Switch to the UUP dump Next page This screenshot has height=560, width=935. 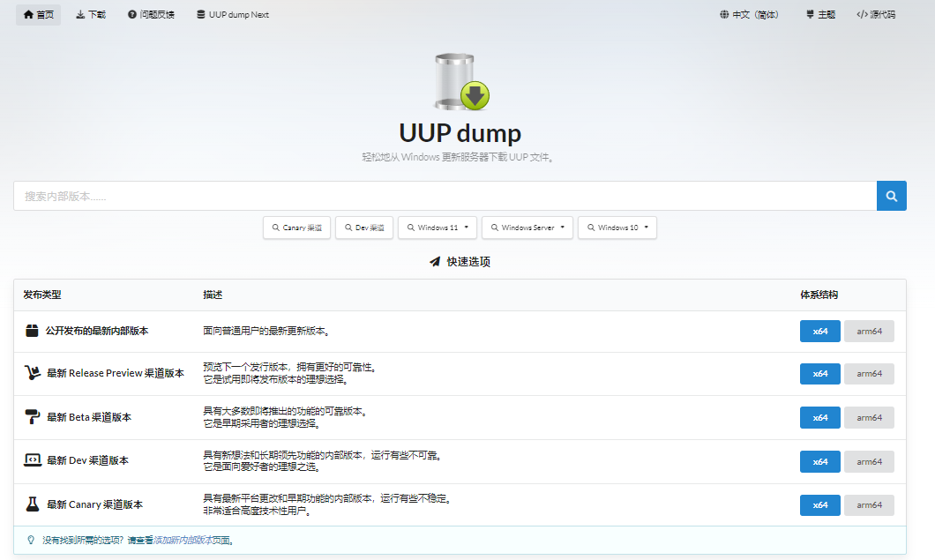tap(233, 14)
